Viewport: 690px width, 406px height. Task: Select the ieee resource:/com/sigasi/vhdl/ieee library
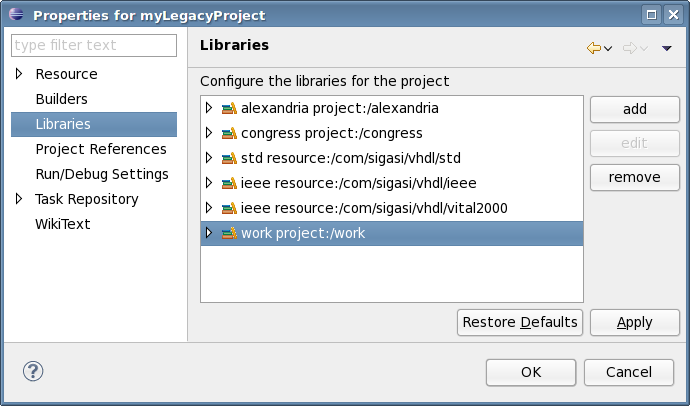(358, 183)
